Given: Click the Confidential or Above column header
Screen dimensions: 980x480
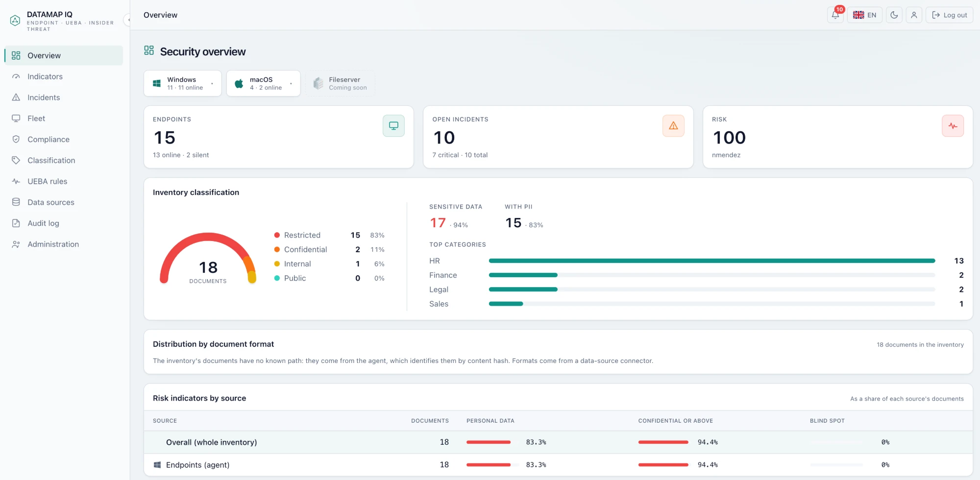Looking at the screenshot, I should coord(676,421).
